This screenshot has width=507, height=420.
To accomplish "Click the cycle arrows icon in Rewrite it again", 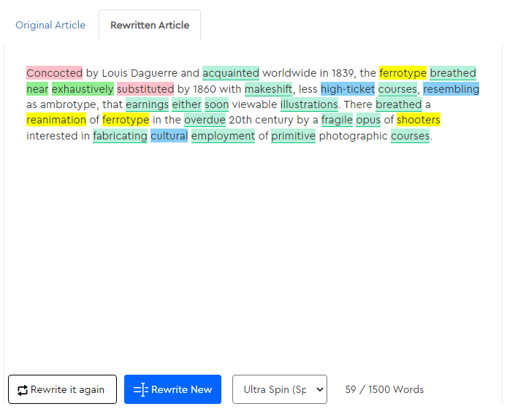I will [23, 389].
